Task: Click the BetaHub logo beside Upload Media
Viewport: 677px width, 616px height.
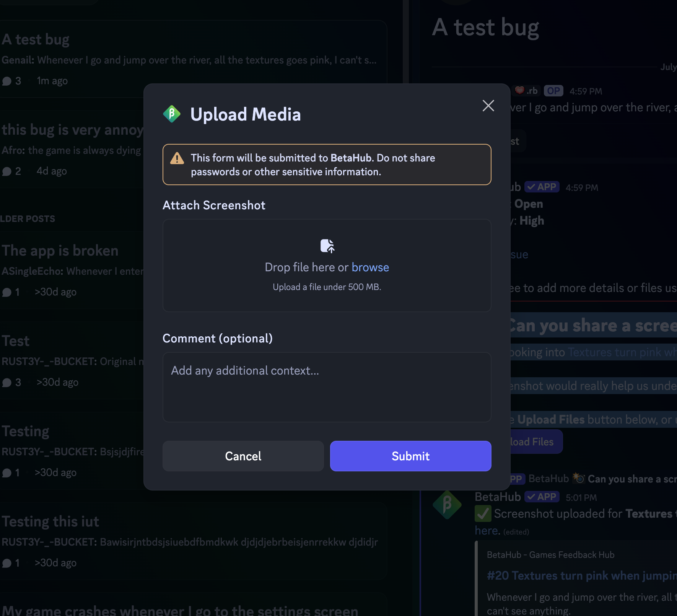Action: 172,114
